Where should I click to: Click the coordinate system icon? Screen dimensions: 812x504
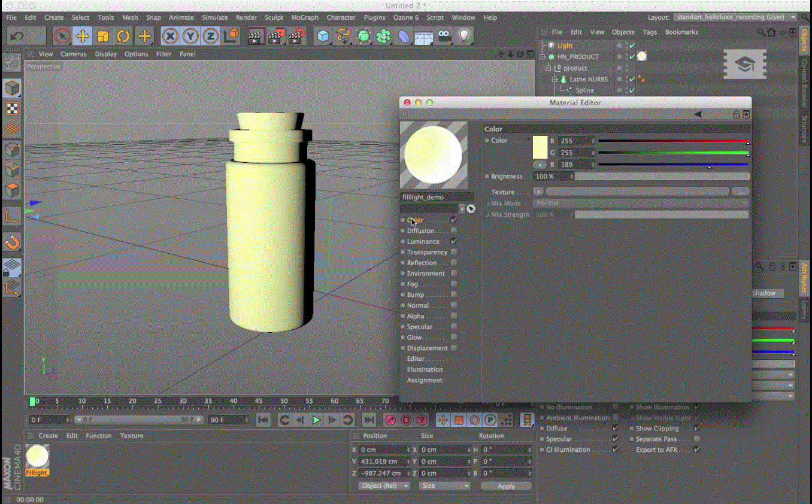point(231,37)
